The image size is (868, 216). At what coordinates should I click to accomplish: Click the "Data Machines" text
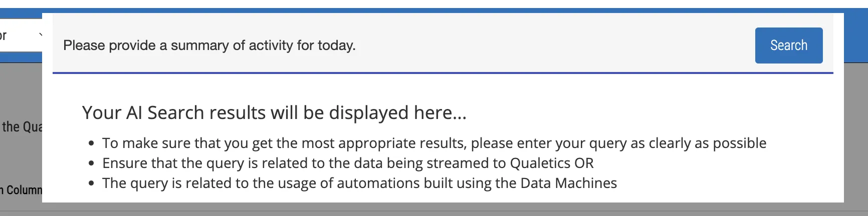pyautogui.click(x=568, y=183)
